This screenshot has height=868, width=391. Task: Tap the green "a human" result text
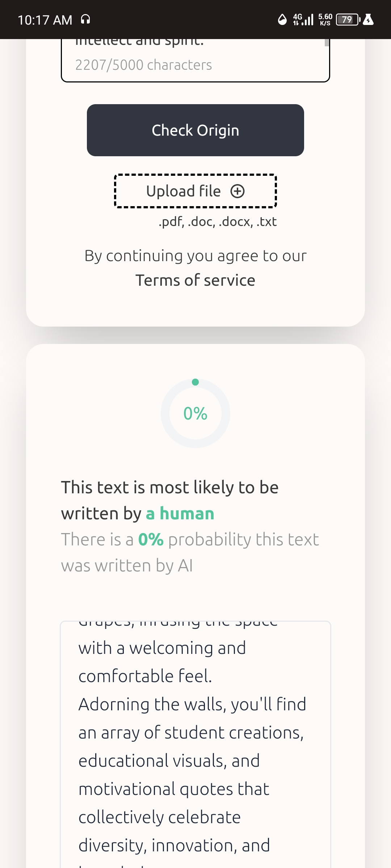pos(180,514)
